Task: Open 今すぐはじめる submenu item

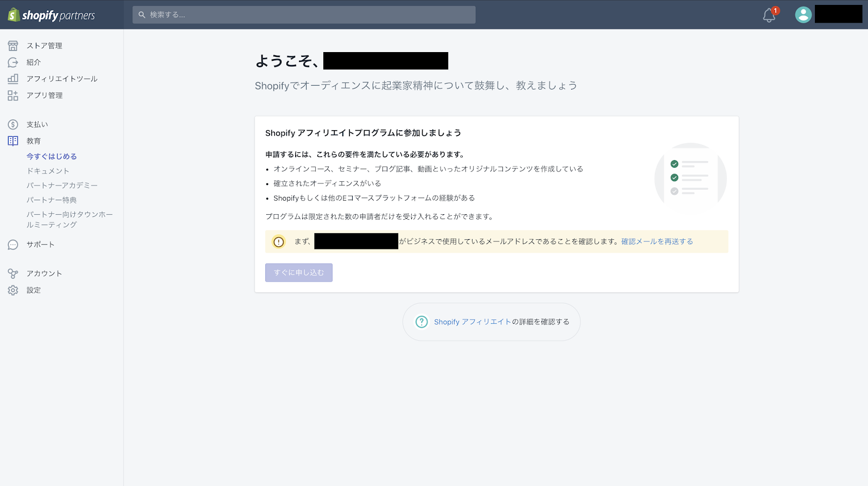Action: tap(52, 156)
